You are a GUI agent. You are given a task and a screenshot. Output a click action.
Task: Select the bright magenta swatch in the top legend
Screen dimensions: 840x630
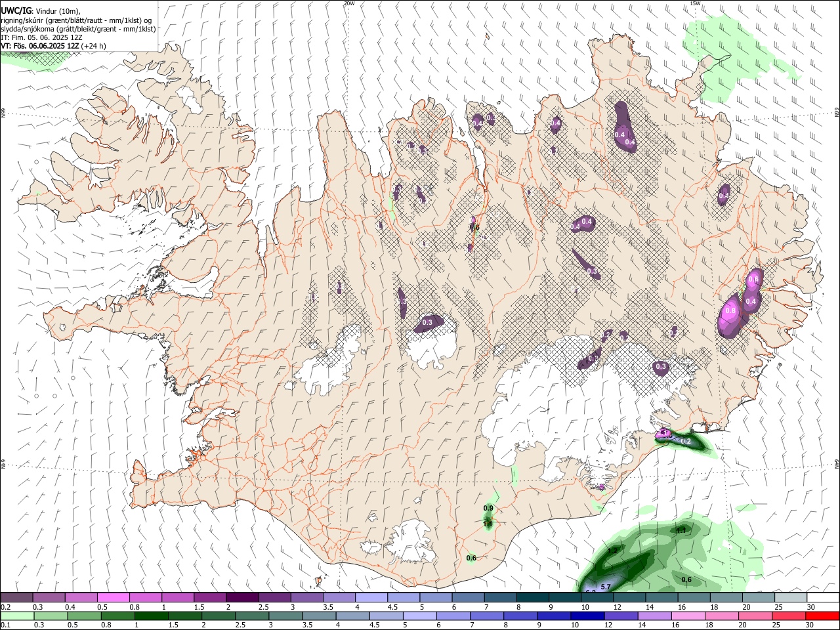pyautogui.click(x=113, y=598)
